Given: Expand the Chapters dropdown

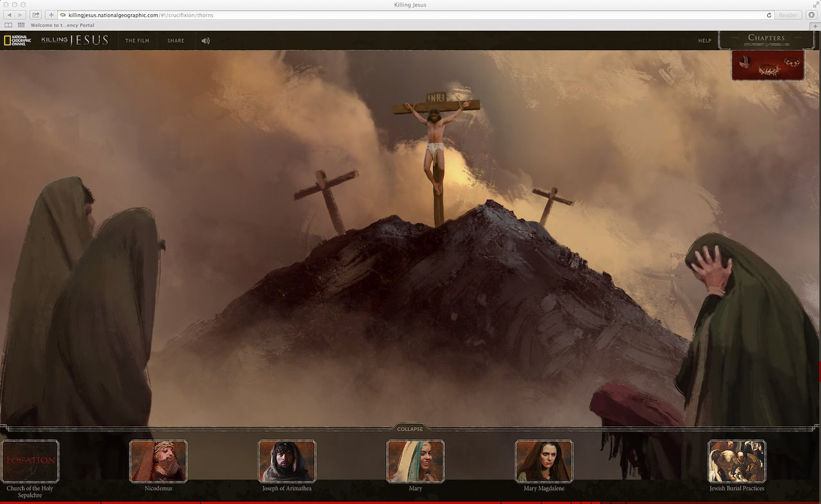Looking at the screenshot, I should [766, 38].
